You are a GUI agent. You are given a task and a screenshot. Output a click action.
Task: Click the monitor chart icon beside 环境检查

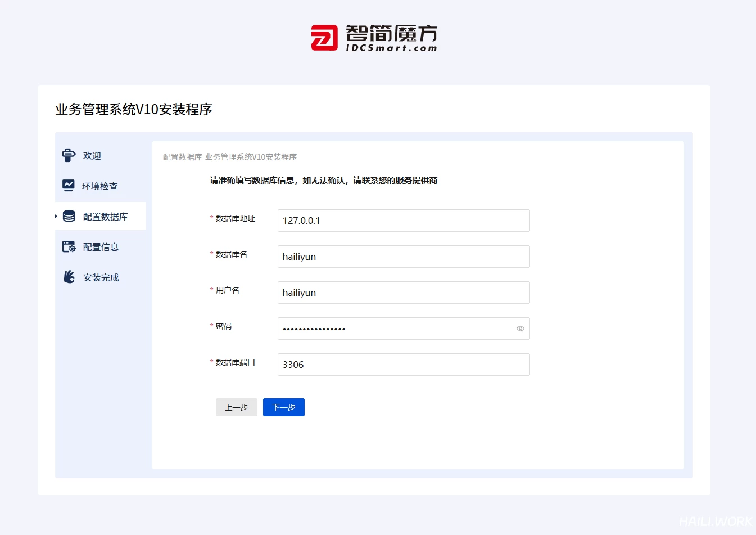[x=69, y=186]
